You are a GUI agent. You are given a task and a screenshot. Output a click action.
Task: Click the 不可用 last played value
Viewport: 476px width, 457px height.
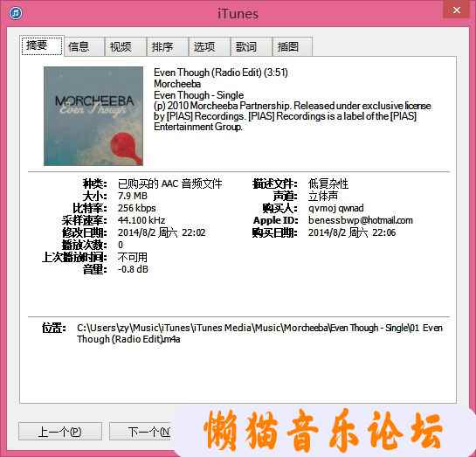point(133,257)
